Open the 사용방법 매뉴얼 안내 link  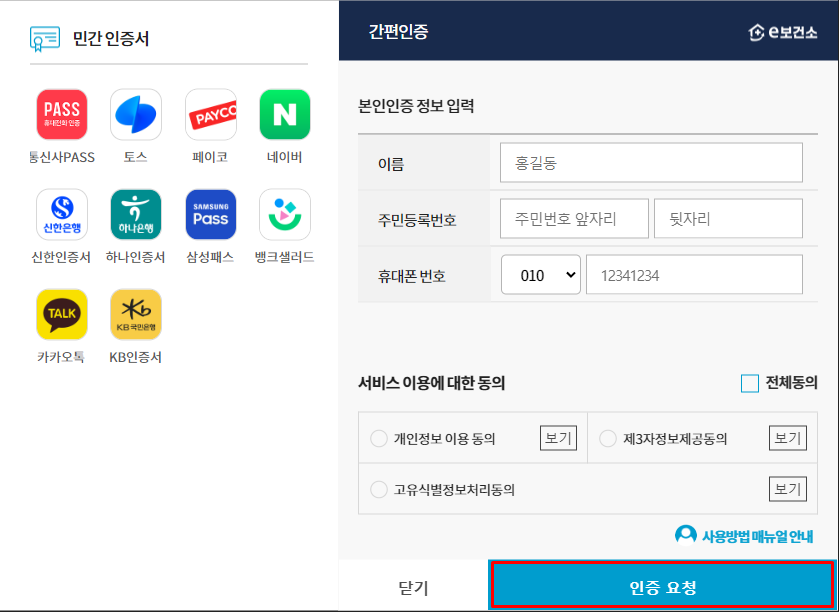[x=758, y=537]
